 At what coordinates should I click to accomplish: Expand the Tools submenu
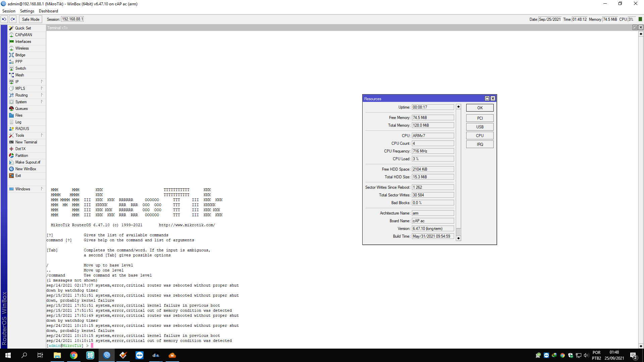42,135
